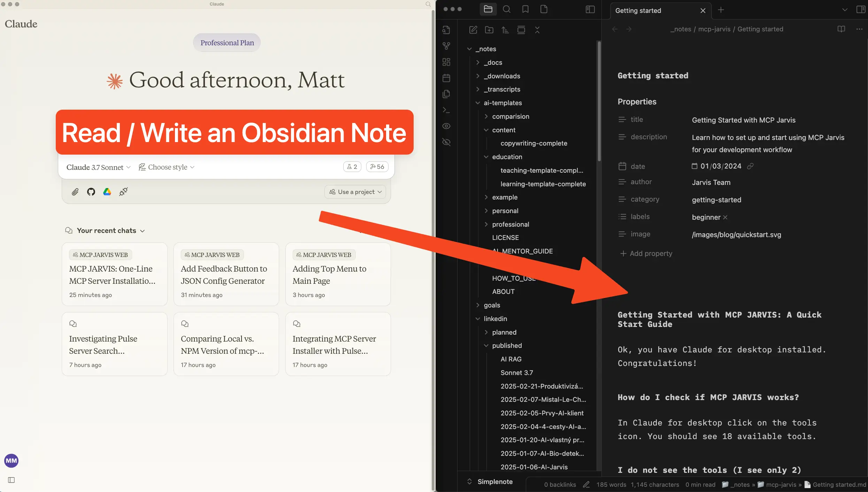Open Obsidian tab list dropdown chevron
868x492 pixels.
pos(845,10)
